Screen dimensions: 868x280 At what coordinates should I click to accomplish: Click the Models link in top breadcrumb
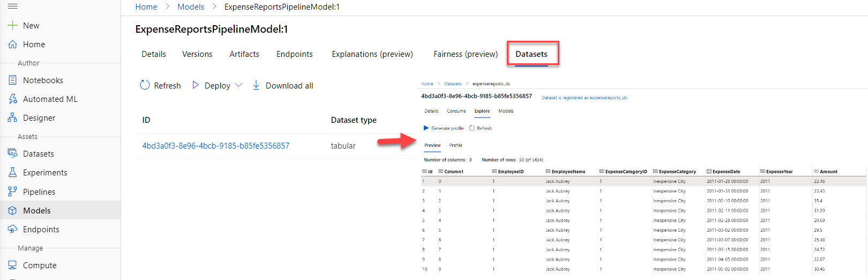(191, 6)
